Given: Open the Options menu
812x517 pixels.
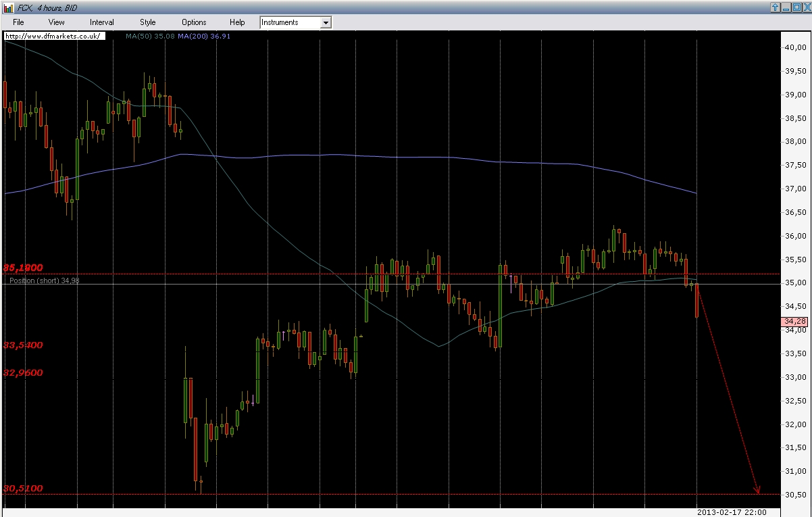Looking at the screenshot, I should [x=194, y=22].
